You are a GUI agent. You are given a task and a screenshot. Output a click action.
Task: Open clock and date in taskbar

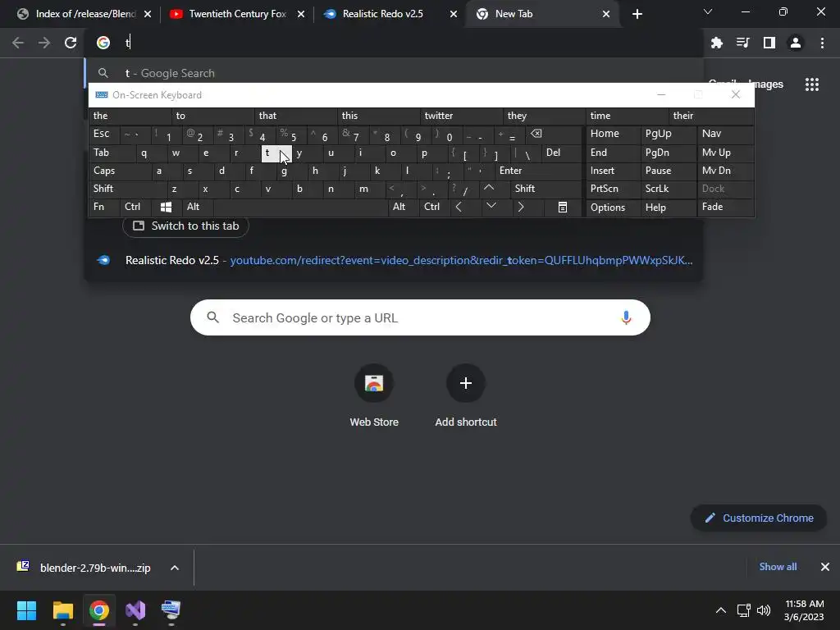804,610
